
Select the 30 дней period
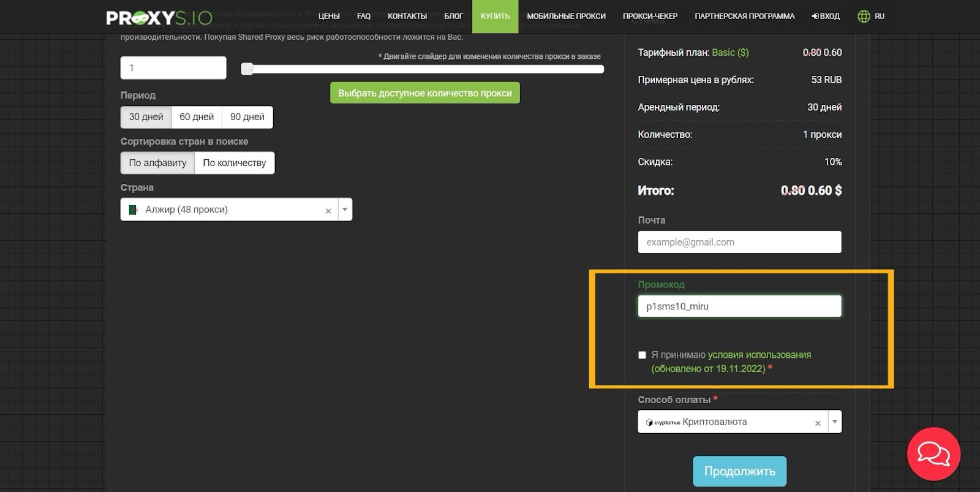click(146, 117)
